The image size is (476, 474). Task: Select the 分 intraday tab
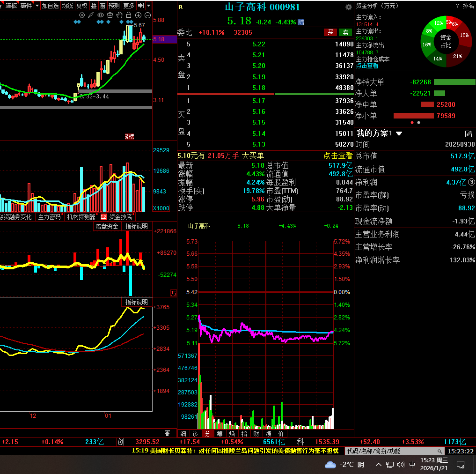tap(207, 434)
